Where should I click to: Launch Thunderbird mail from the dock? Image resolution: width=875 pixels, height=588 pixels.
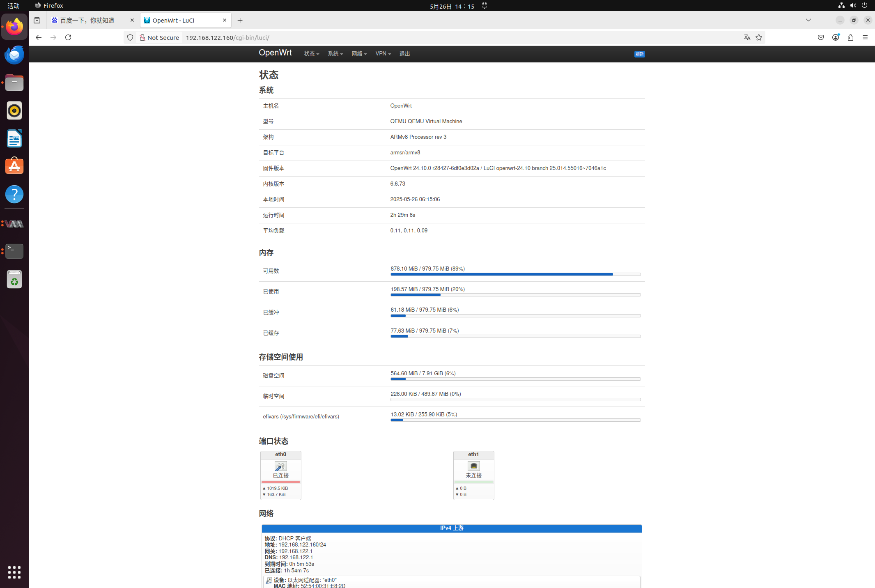click(x=14, y=55)
